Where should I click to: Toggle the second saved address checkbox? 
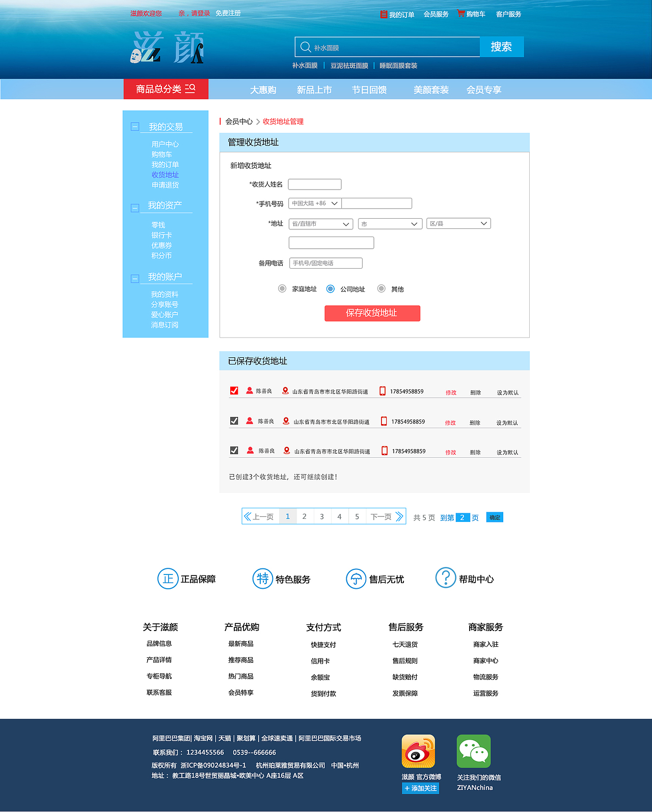234,421
